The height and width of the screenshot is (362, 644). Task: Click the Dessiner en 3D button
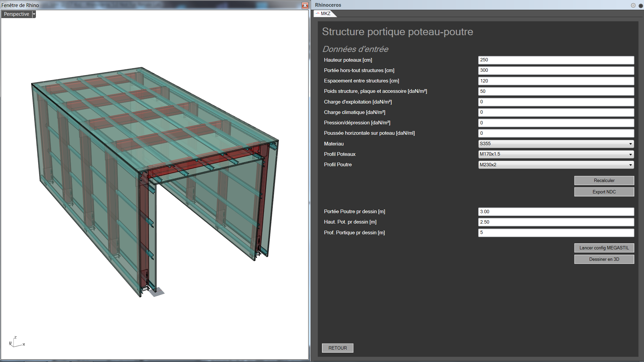click(x=604, y=259)
